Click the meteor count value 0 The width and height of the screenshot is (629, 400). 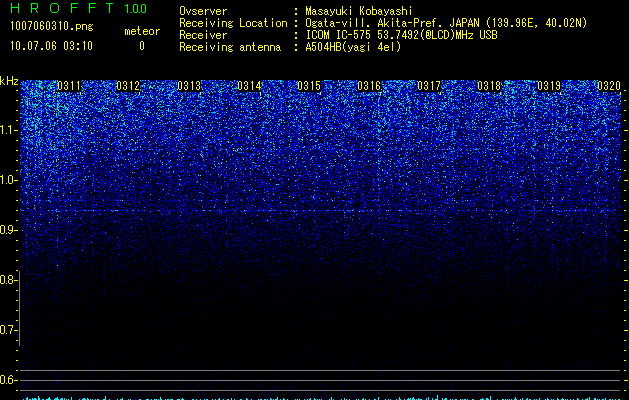(x=142, y=46)
